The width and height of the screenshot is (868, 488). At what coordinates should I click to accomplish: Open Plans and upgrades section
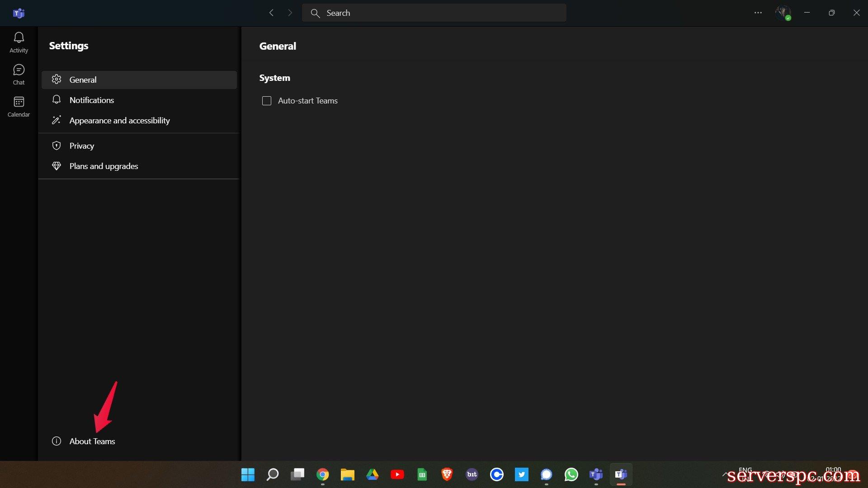(104, 166)
